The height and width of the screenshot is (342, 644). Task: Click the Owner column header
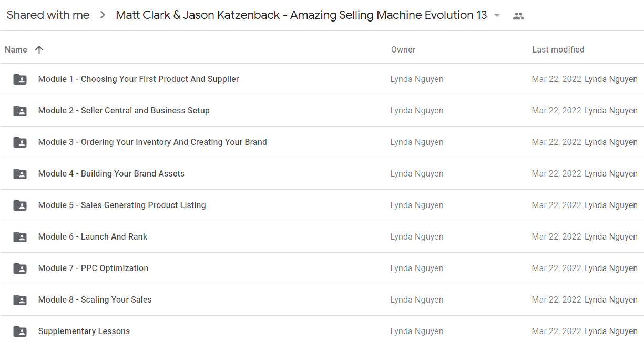point(403,49)
